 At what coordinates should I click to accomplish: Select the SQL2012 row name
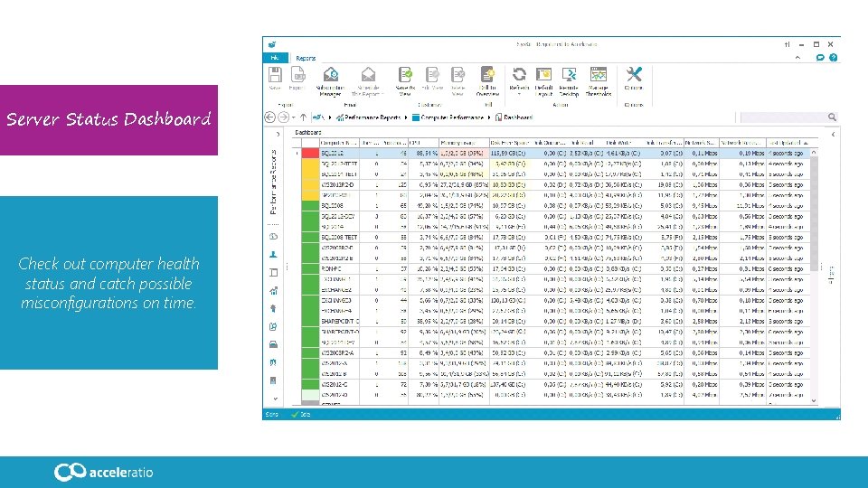tap(332, 154)
